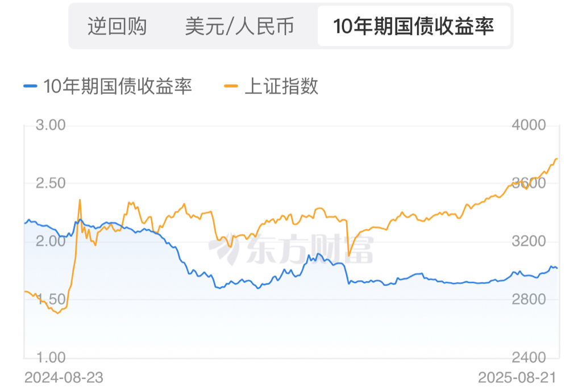
Task: Switch to the 逆回购 tab
Action: (117, 26)
